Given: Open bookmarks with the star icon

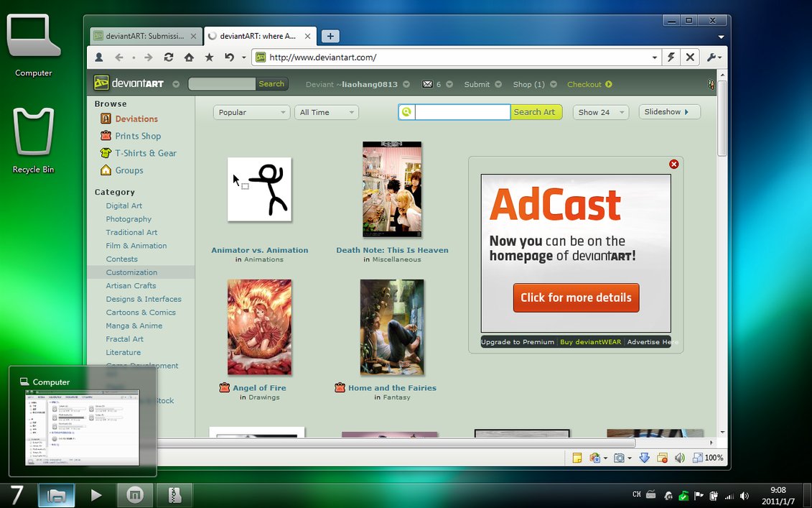Looking at the screenshot, I should click(209, 57).
